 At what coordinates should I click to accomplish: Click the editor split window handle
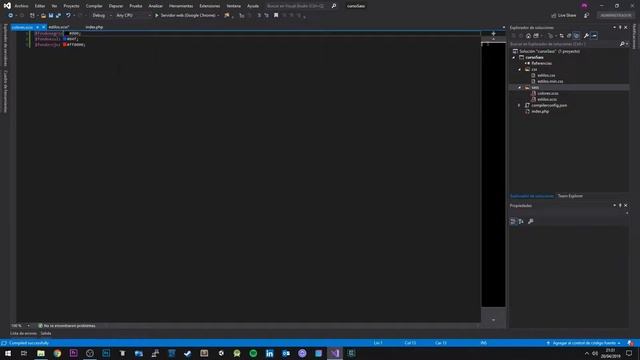pos(493,34)
